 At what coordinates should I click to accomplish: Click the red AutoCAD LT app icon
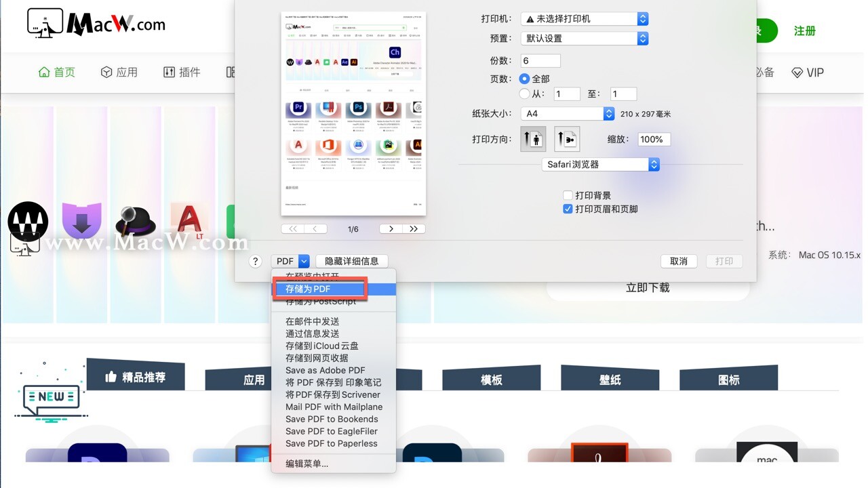[188, 221]
